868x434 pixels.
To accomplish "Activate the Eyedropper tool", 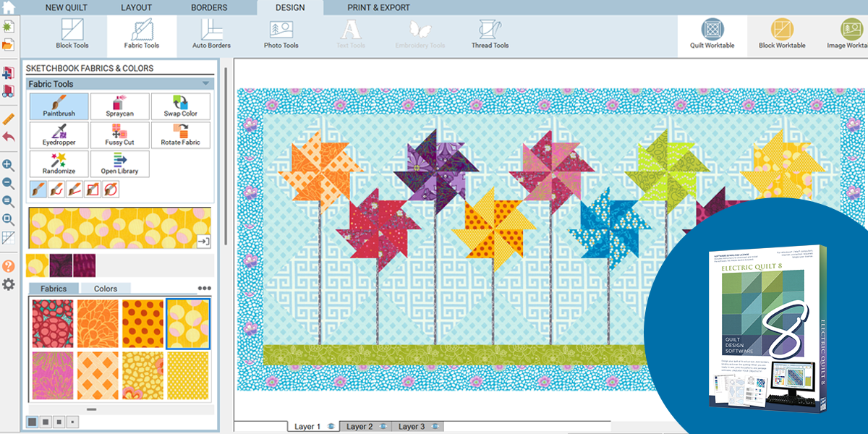I will (x=59, y=135).
